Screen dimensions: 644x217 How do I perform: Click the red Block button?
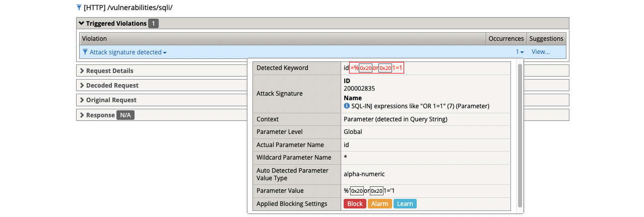(x=355, y=204)
